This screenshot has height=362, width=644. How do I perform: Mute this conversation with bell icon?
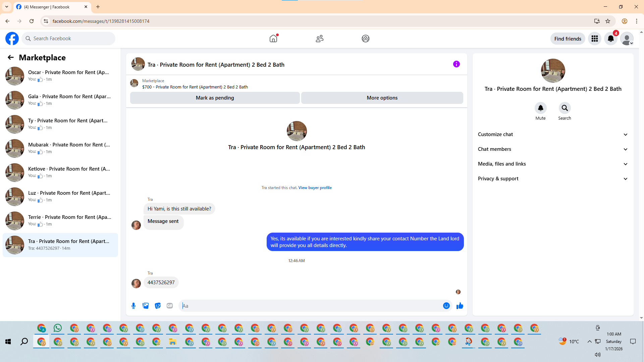point(540,108)
